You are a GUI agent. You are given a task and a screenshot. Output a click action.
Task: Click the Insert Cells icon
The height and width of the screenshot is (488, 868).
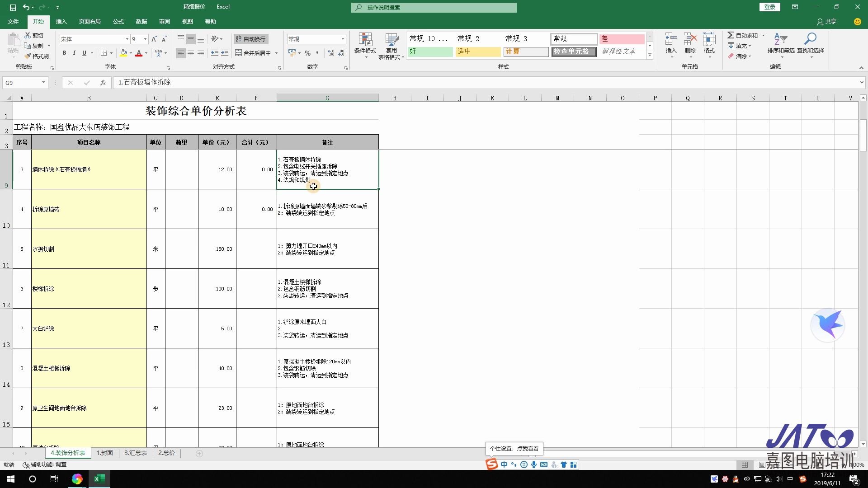click(671, 40)
